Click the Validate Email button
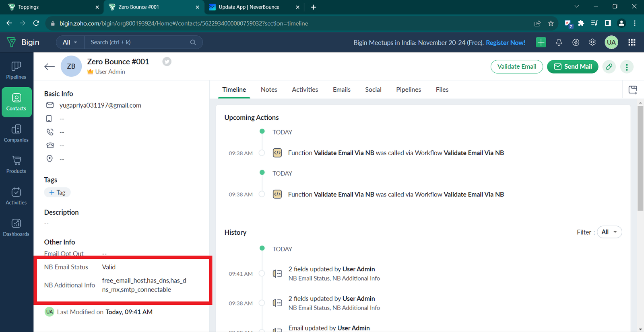 pos(517,67)
